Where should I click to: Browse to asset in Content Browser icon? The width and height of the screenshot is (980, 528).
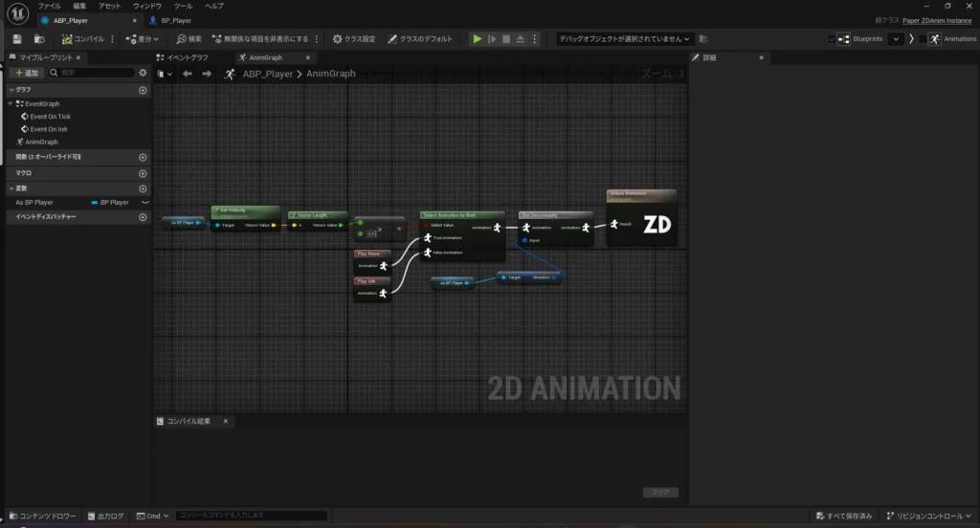coord(38,39)
